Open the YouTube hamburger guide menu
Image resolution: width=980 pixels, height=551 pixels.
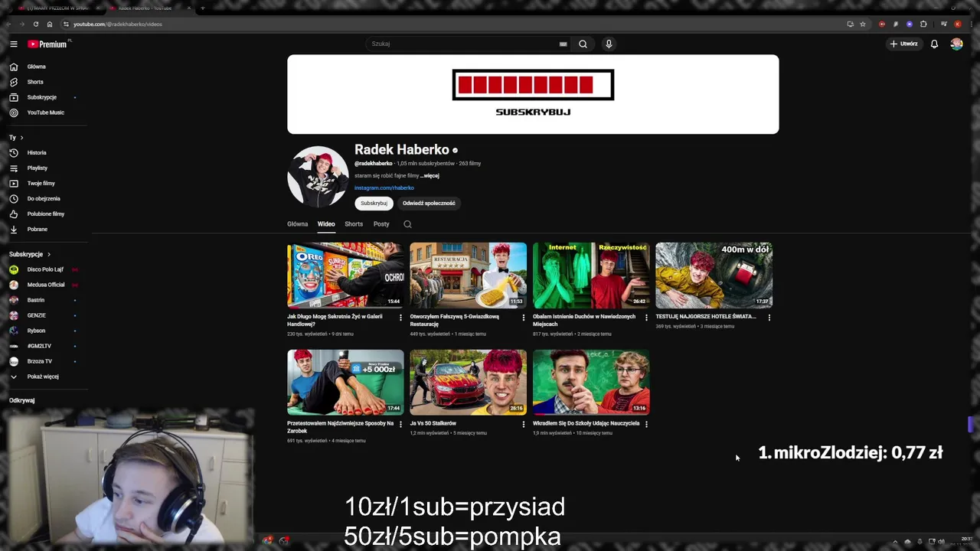[x=14, y=44]
